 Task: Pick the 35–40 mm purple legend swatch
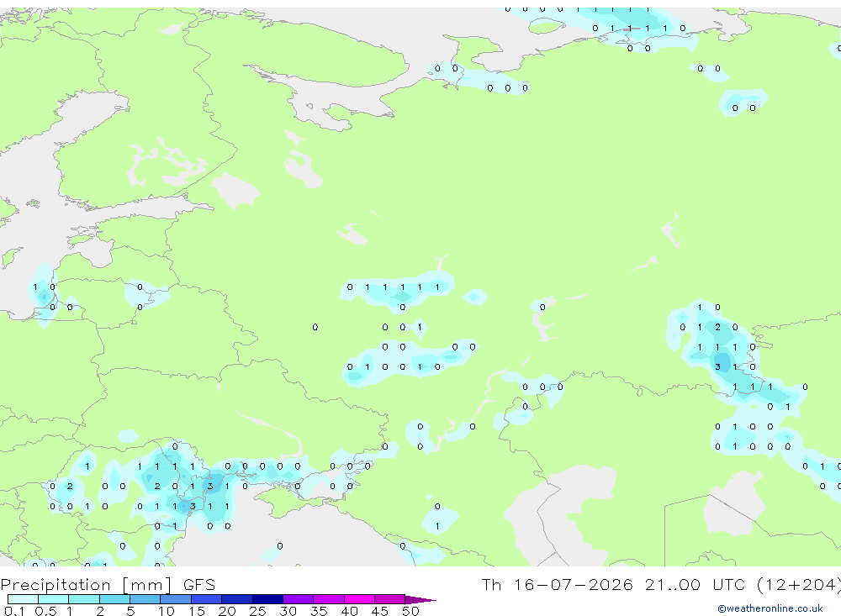(x=329, y=599)
